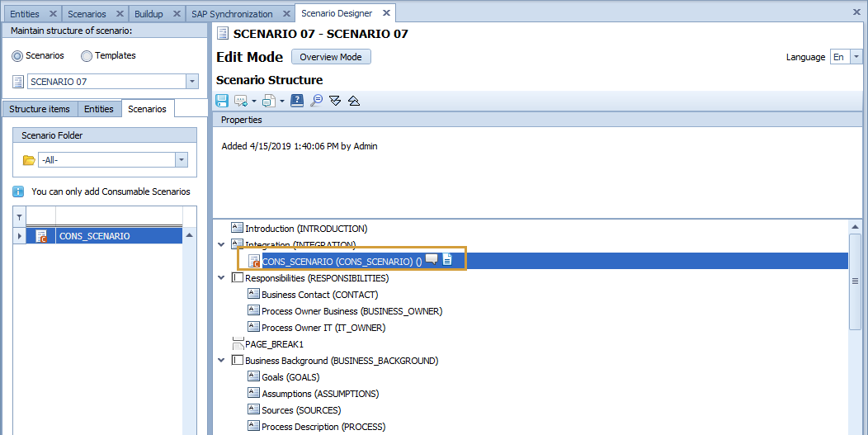Click the filter icon in scenario list header
This screenshot has height=435, width=868.
tap(20, 217)
